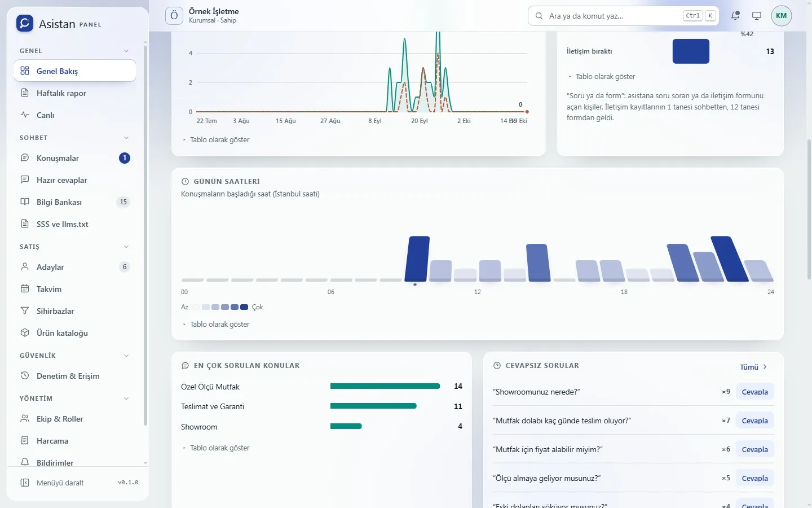
Task: Click the Haftalık rapor document icon
Action: (x=25, y=93)
